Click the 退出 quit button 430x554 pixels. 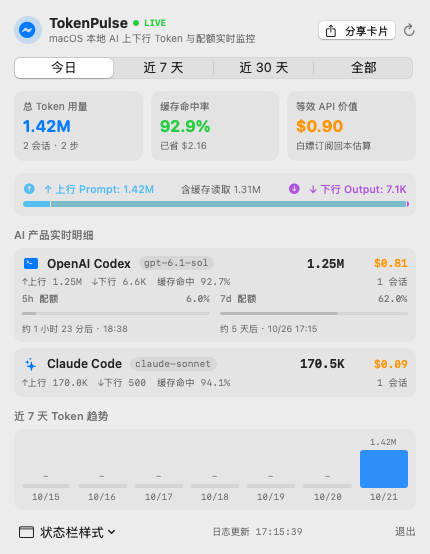pos(405,532)
